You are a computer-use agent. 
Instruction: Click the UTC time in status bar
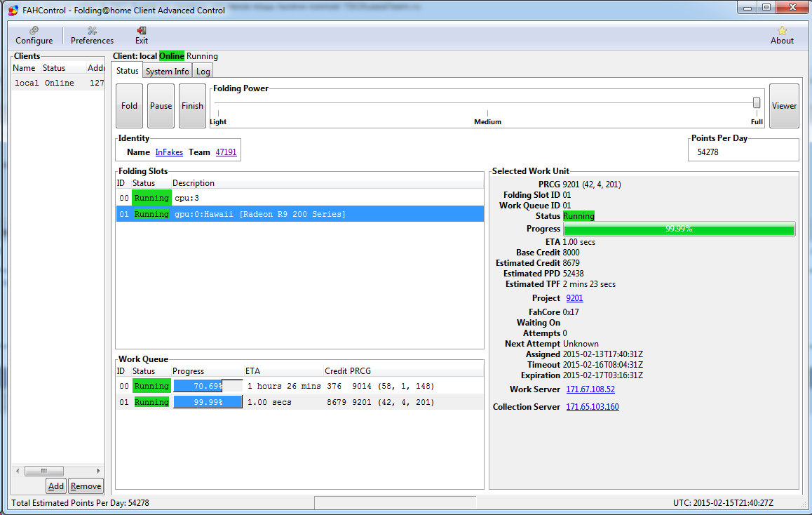point(723,503)
